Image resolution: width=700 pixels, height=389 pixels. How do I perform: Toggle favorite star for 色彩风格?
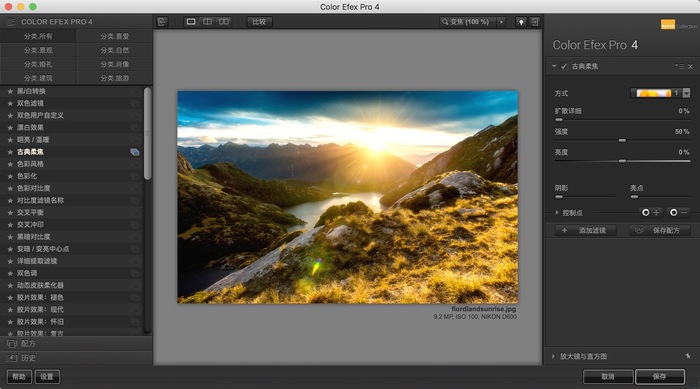(x=10, y=164)
